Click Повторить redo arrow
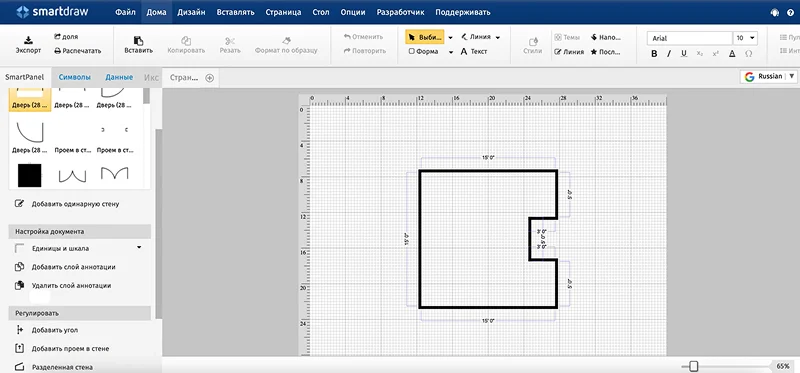Screen dimensions: 800x373 347,51
